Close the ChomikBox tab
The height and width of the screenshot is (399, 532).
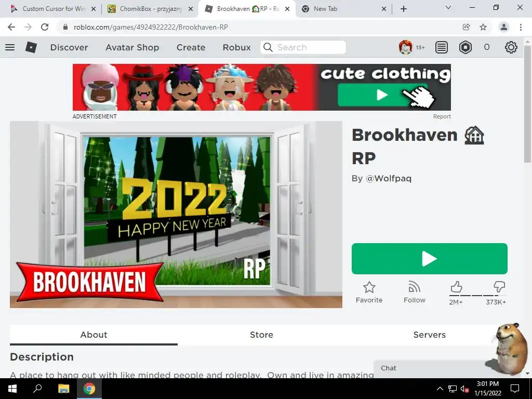[x=191, y=9]
